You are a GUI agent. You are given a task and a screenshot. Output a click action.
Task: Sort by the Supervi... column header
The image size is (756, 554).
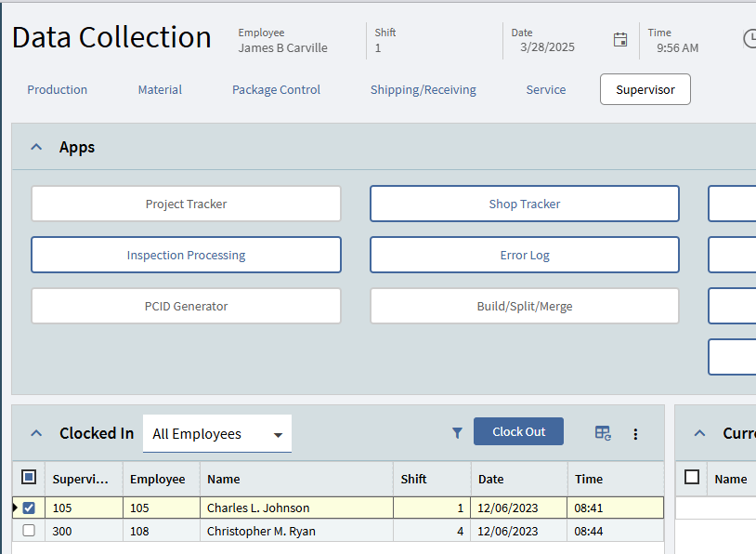pyautogui.click(x=84, y=479)
